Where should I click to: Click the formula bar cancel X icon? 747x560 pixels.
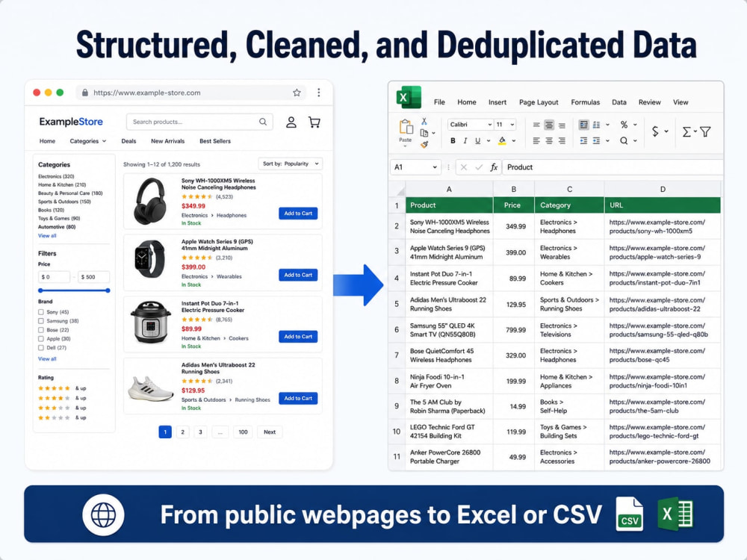pos(464,167)
